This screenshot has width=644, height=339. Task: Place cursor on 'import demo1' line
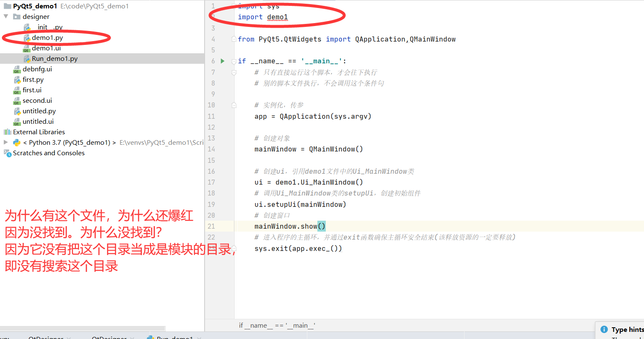(x=263, y=17)
